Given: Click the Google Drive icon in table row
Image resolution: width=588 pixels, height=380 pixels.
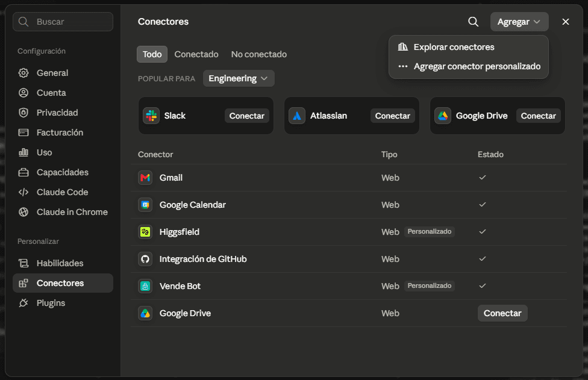Looking at the screenshot, I should pyautogui.click(x=145, y=313).
